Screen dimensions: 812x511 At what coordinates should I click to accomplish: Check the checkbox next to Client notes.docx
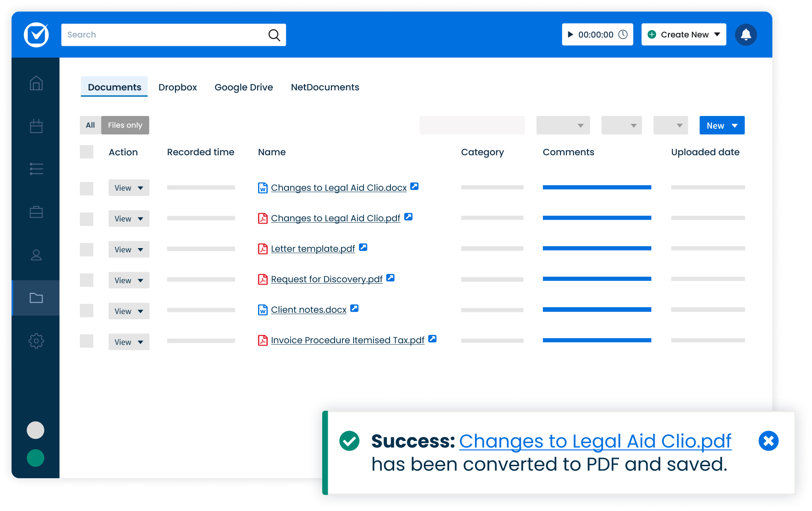86,310
